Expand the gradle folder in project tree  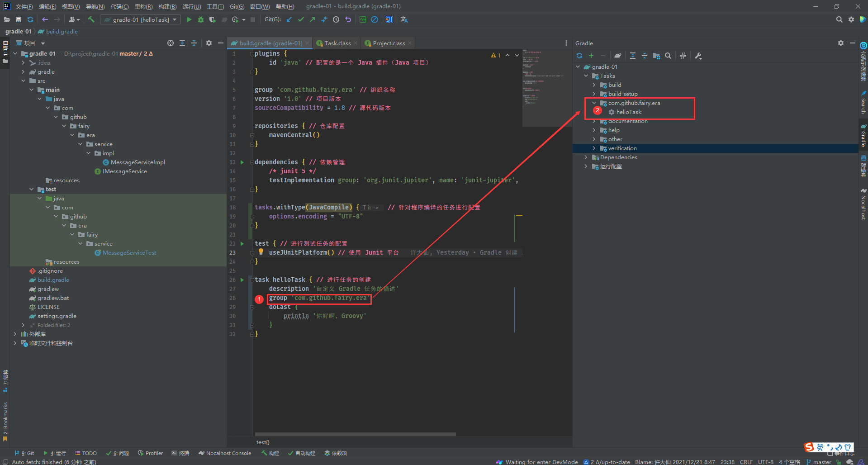(24, 72)
